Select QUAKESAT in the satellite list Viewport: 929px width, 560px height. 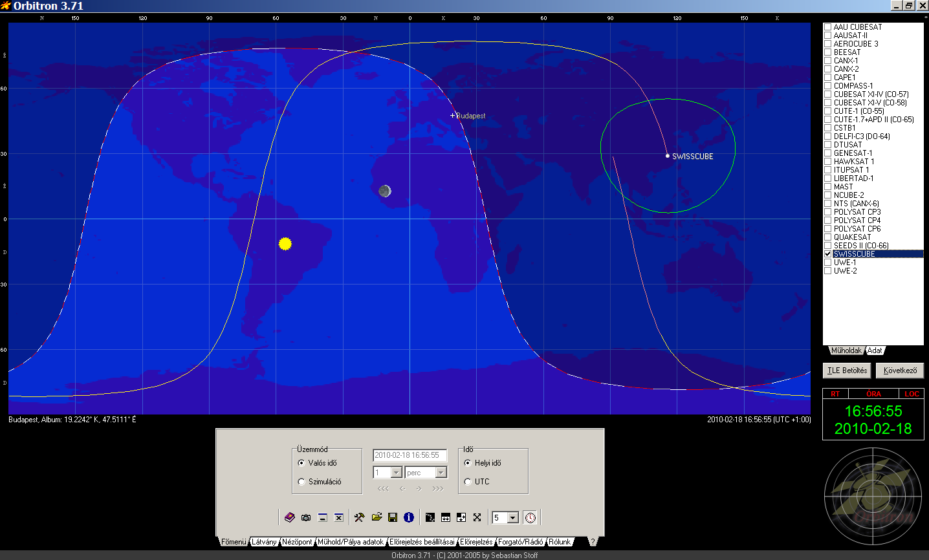pos(852,237)
